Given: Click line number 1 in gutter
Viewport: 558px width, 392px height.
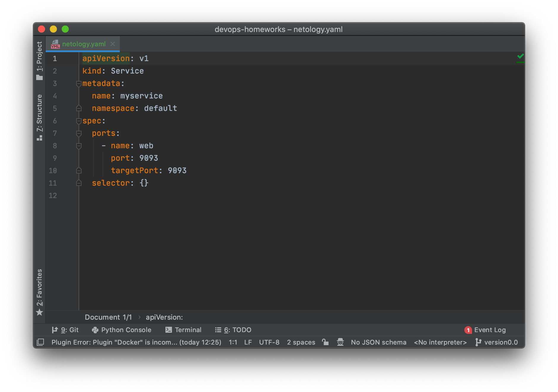Looking at the screenshot, I should (55, 59).
